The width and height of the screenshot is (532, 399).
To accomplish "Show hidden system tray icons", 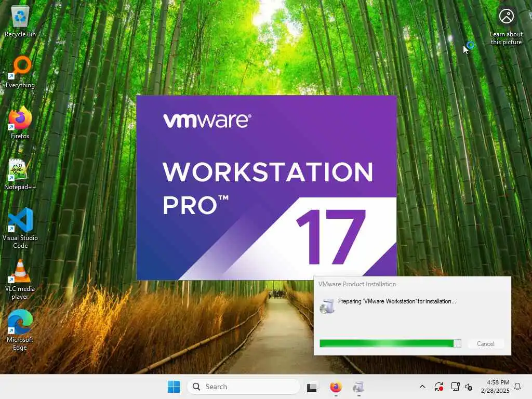I will pyautogui.click(x=422, y=387).
